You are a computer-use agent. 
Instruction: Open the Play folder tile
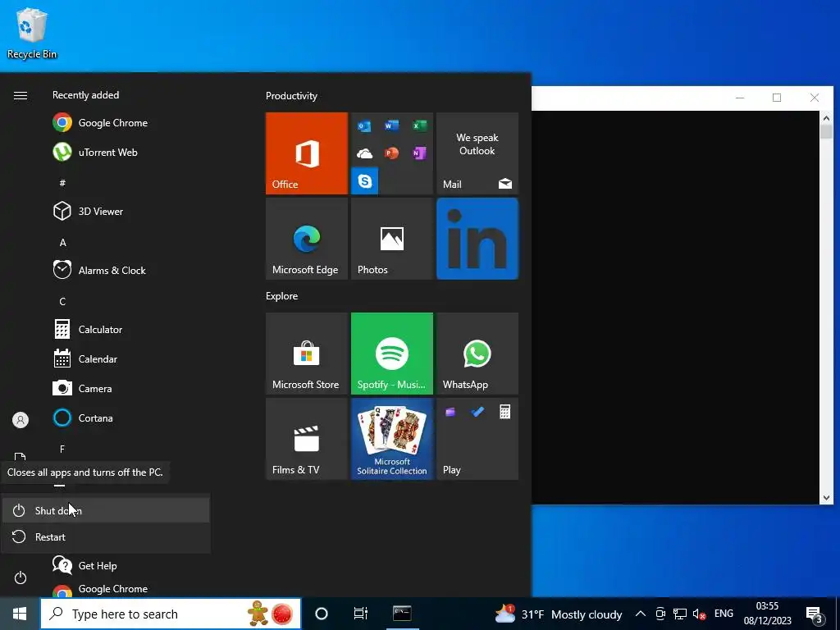coord(477,439)
